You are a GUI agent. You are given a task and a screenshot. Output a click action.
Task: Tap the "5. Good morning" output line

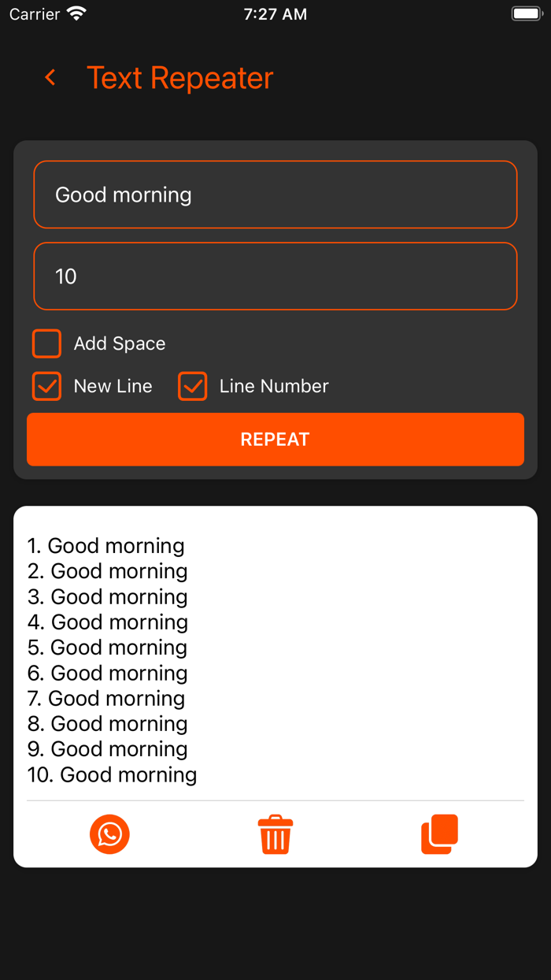[108, 648]
